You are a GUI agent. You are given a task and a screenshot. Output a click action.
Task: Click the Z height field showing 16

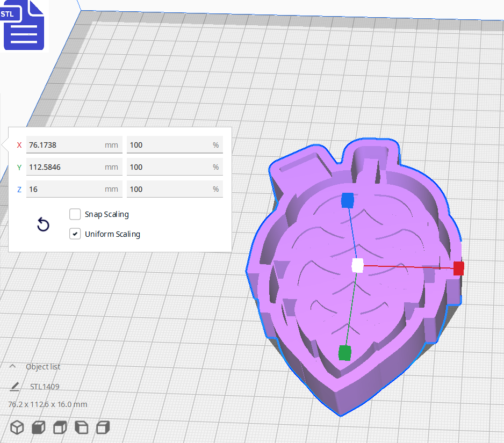click(x=74, y=189)
